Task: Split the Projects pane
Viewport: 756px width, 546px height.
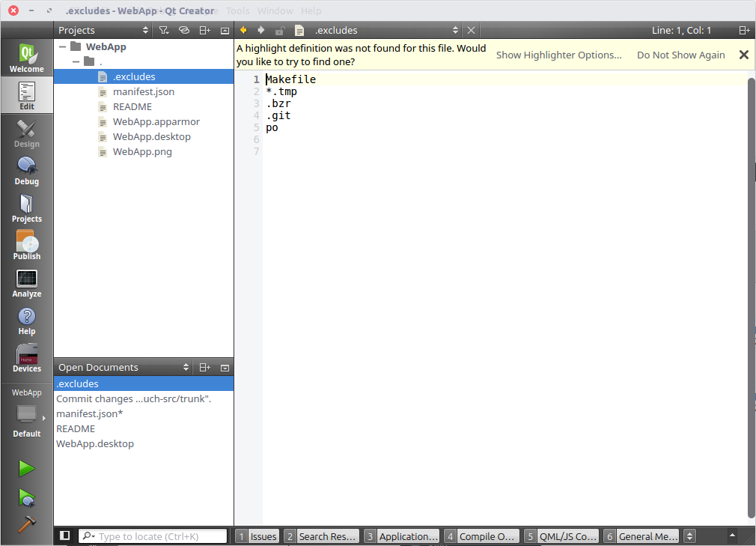Action: [x=204, y=30]
